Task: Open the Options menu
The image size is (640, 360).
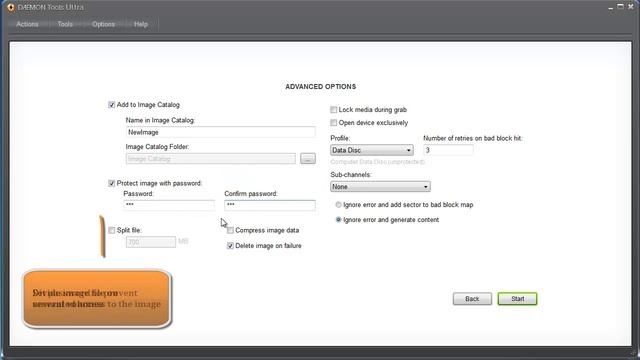Action: 103,24
